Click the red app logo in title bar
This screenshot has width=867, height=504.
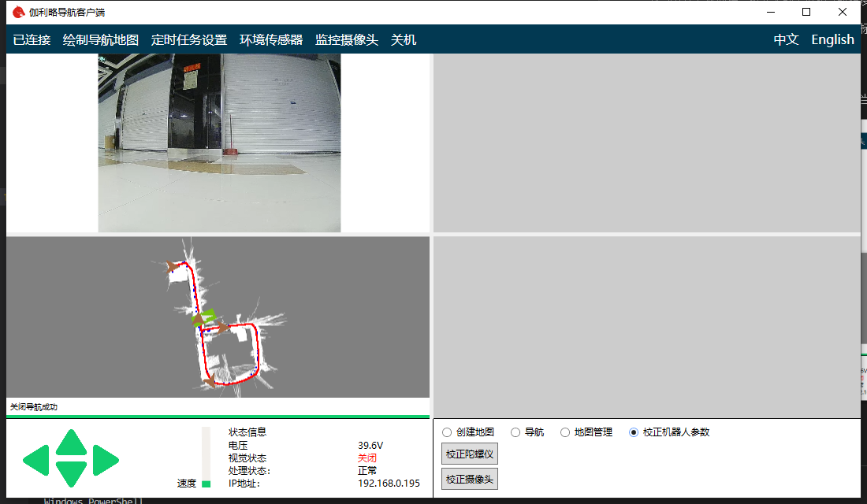tap(18, 13)
